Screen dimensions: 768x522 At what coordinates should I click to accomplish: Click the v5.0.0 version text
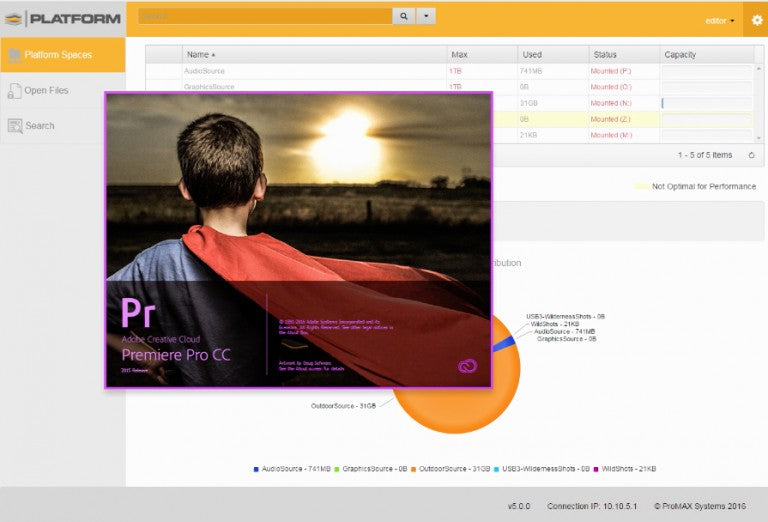(519, 506)
